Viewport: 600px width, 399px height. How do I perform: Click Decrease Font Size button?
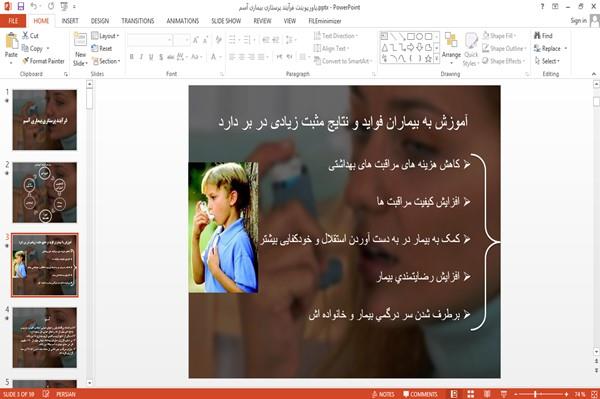tap(205, 40)
